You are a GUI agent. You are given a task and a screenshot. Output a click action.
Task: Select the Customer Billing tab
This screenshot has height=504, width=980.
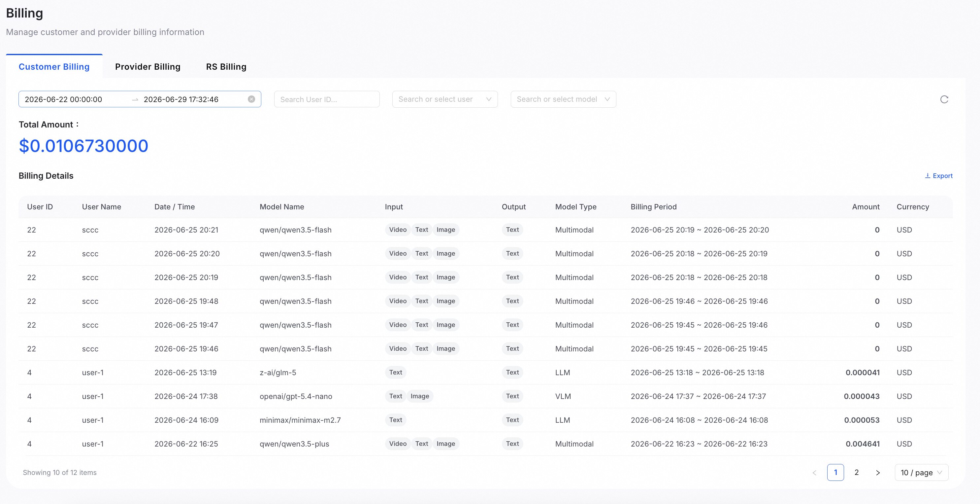pyautogui.click(x=54, y=67)
